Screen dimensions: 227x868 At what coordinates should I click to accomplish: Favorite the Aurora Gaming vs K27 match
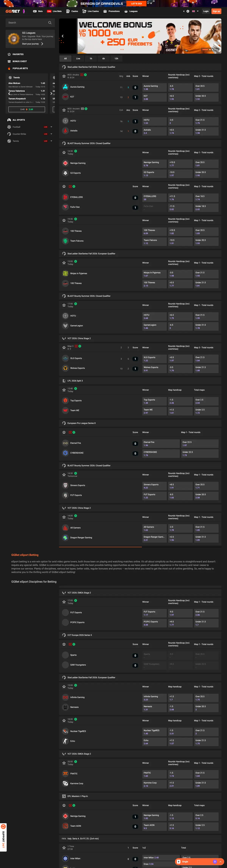click(x=64, y=76)
